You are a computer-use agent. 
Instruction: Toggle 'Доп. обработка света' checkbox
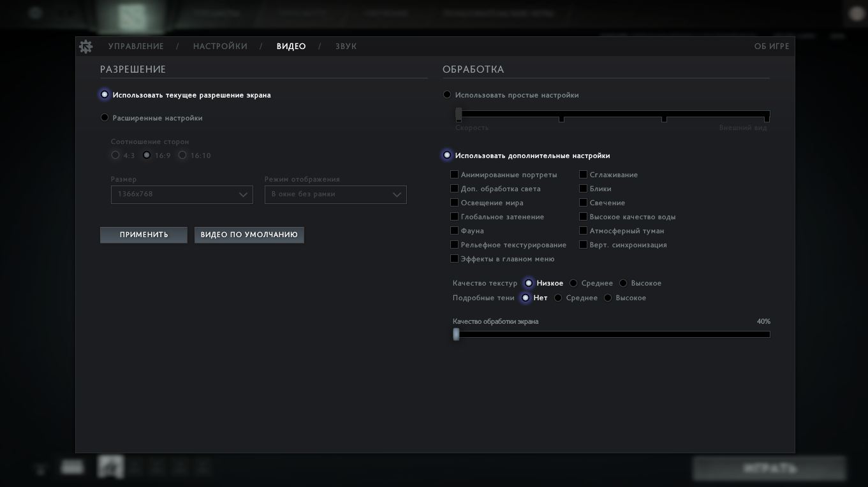pos(454,189)
